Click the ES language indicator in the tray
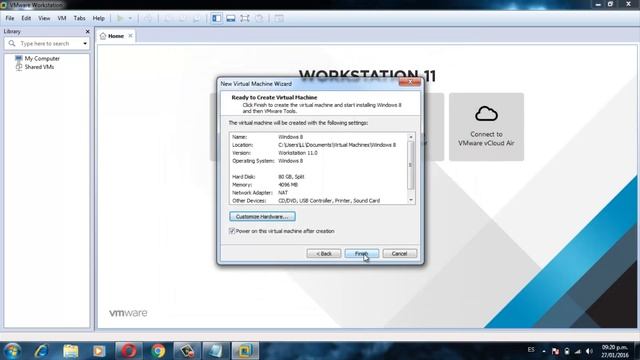 click(x=531, y=350)
